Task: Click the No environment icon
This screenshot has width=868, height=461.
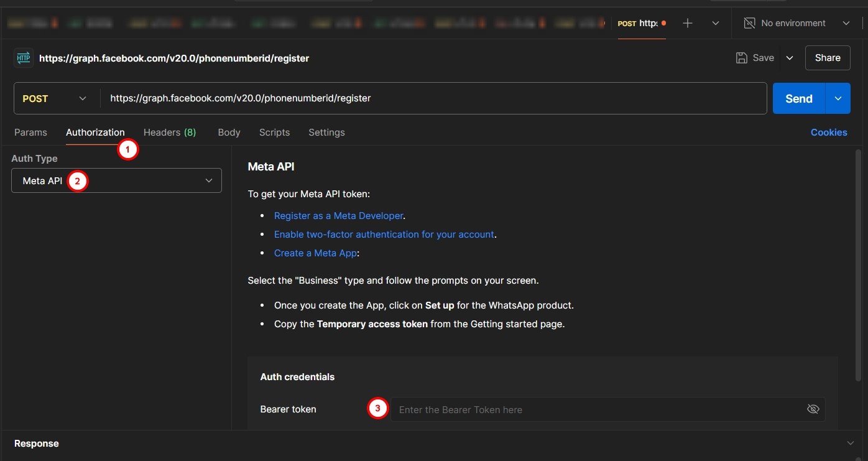Action: [x=750, y=23]
